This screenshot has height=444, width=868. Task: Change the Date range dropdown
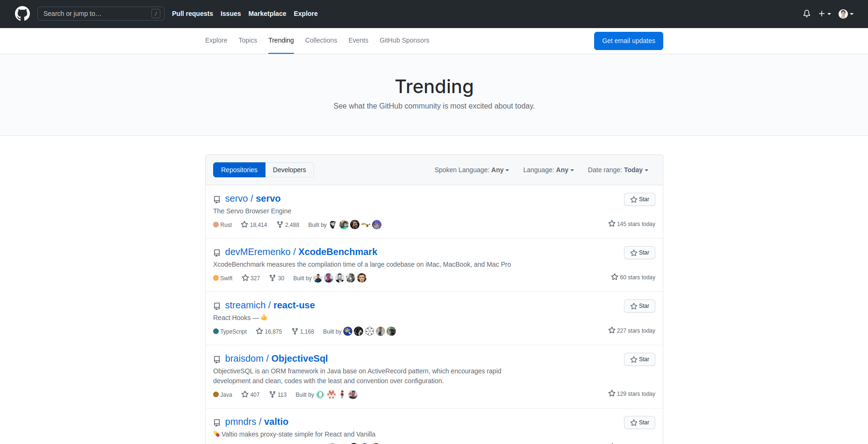click(x=617, y=170)
